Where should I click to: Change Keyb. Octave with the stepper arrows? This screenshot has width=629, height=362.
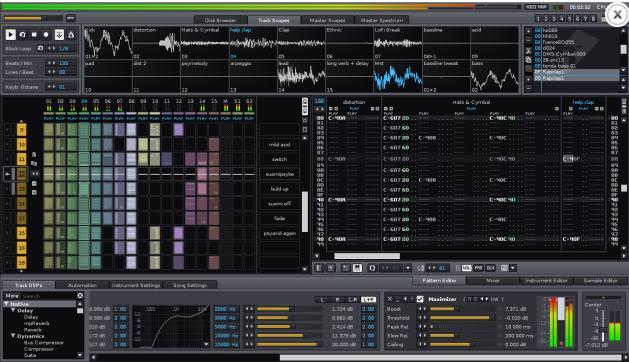click(x=52, y=87)
